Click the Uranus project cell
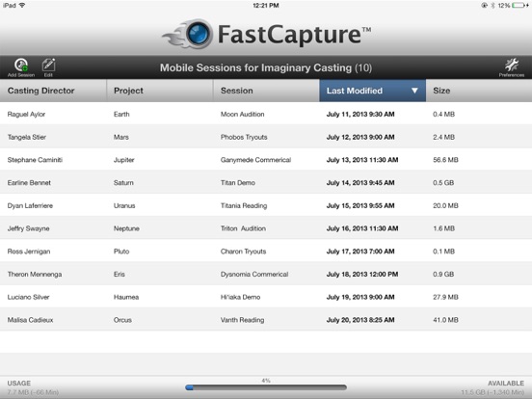 click(124, 205)
